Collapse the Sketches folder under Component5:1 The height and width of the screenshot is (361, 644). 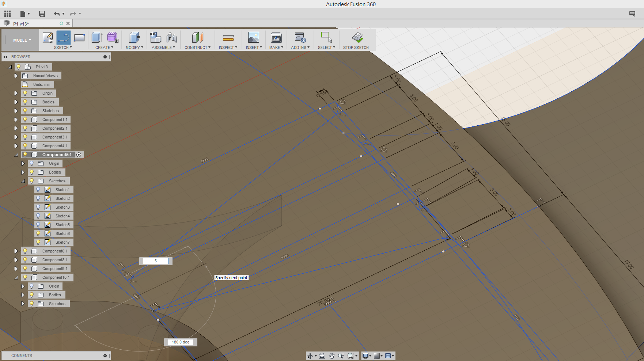23,181
